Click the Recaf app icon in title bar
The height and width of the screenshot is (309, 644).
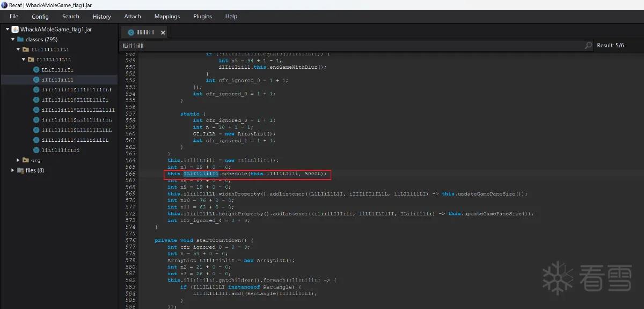(x=4, y=5)
